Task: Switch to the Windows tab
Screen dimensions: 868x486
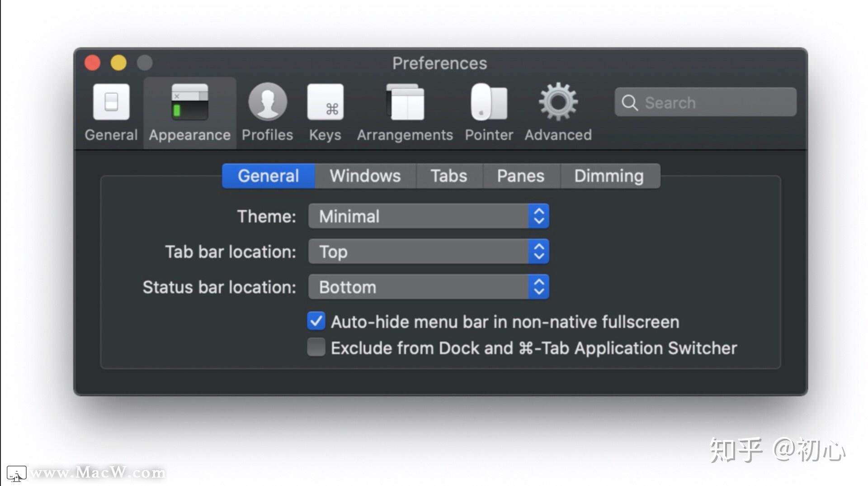Action: coord(365,176)
